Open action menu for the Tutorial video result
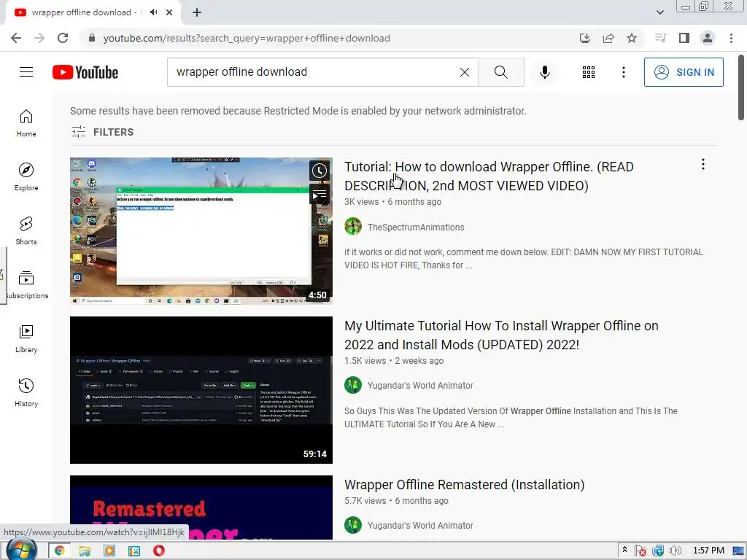 coord(703,164)
